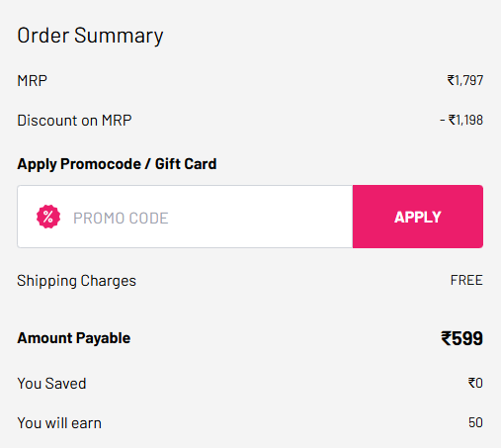The height and width of the screenshot is (448, 501).
Task: Click the pink APPLY button
Action: [x=418, y=217]
